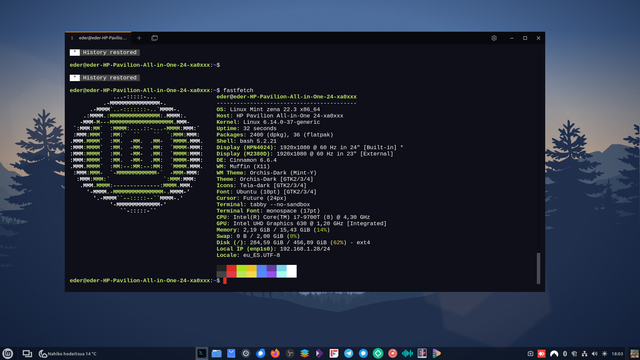Open the purple arrow icon in taskbar
The height and width of the screenshot is (360, 640).
319,353
